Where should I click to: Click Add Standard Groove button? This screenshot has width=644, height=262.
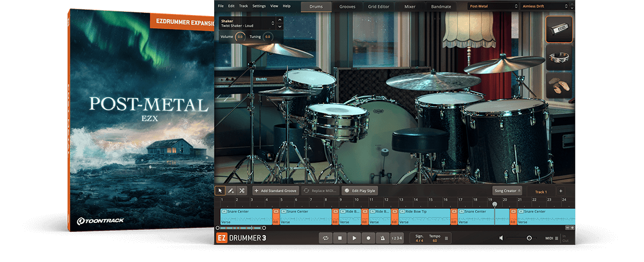pos(275,191)
